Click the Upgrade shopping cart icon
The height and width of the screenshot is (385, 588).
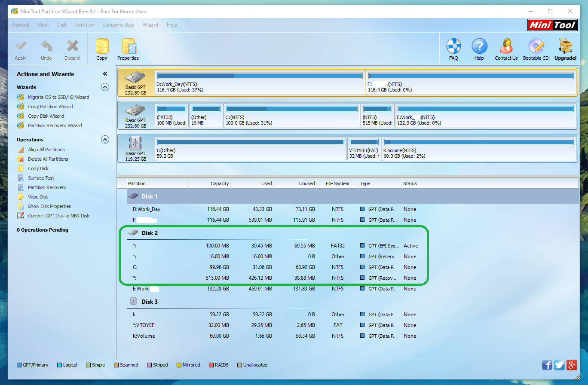pyautogui.click(x=565, y=46)
